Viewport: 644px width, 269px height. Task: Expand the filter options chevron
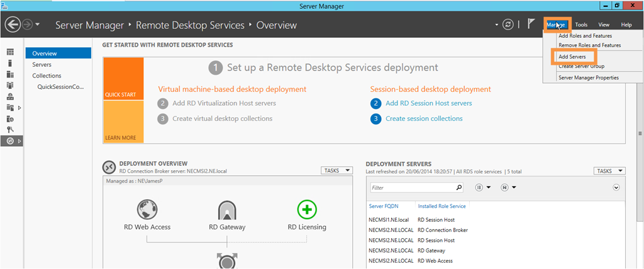(x=616, y=188)
